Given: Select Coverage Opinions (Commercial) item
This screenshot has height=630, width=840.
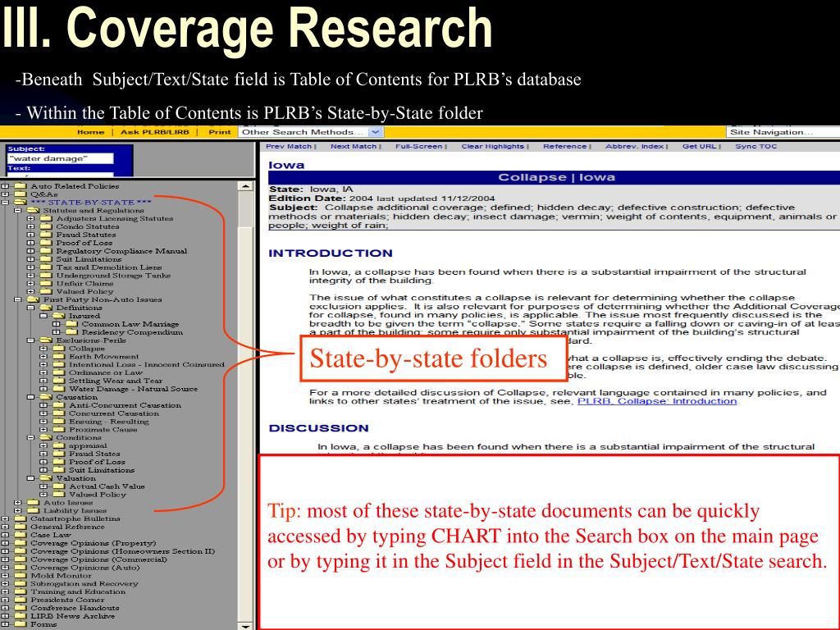Looking at the screenshot, I should [98, 559].
